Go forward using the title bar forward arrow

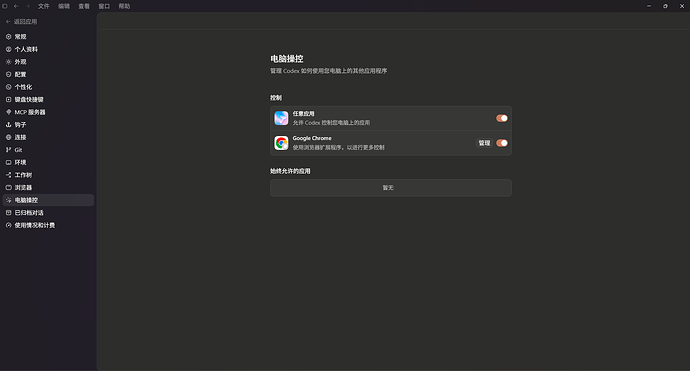tap(27, 6)
